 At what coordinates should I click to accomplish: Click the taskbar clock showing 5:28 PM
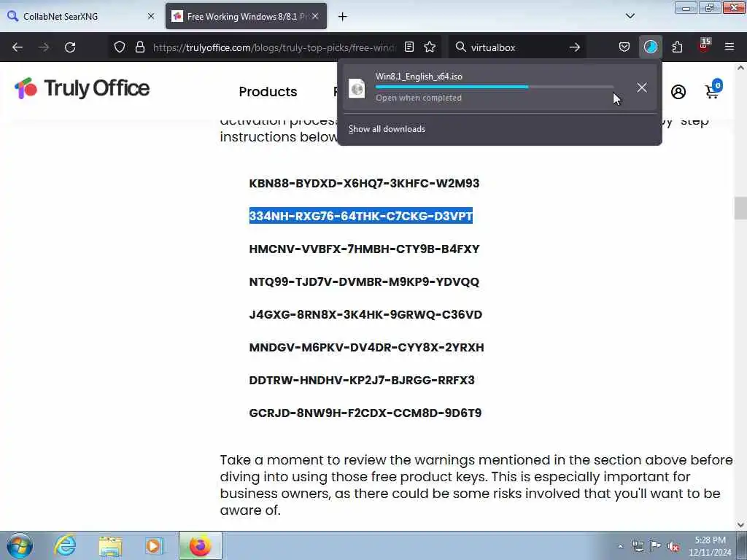click(710, 546)
